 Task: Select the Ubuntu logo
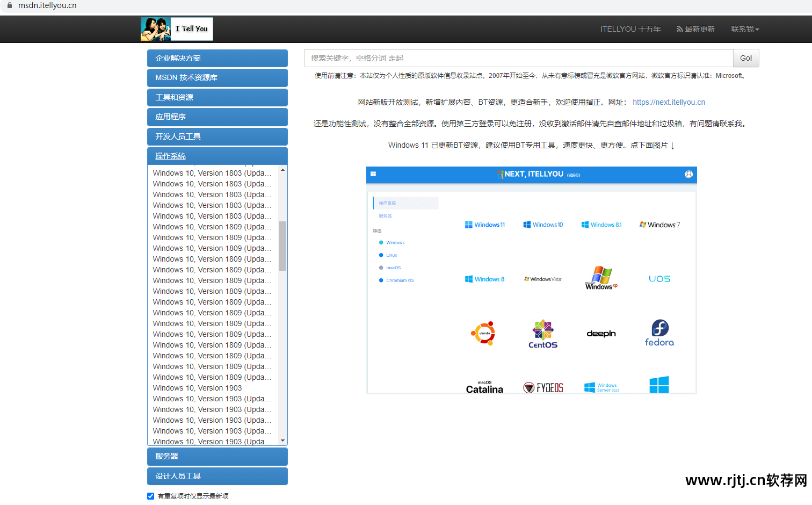point(483,334)
